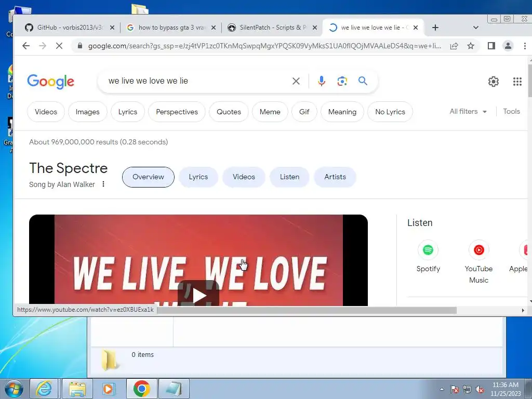532x399 pixels.
Task: Go back to the previous page
Action: [26, 46]
